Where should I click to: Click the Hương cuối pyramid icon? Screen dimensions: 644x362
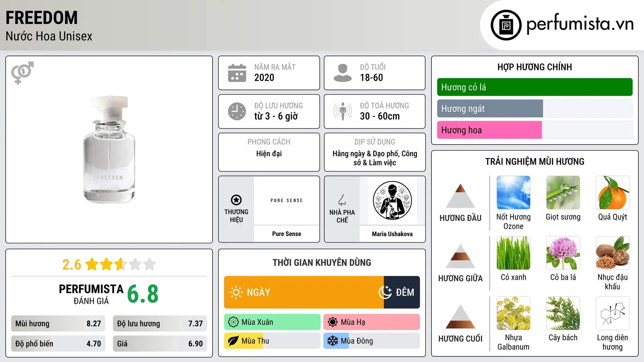point(460,316)
